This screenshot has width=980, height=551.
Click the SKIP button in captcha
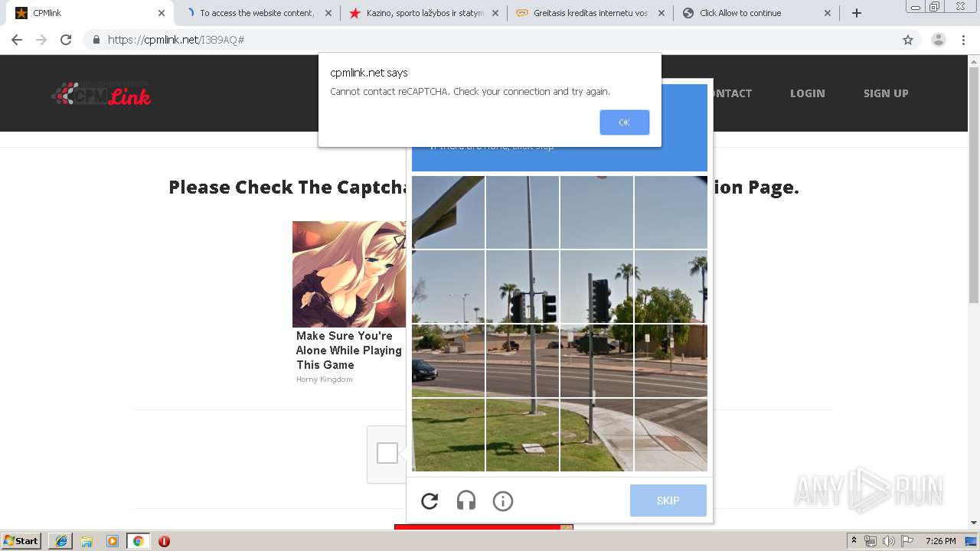(668, 500)
